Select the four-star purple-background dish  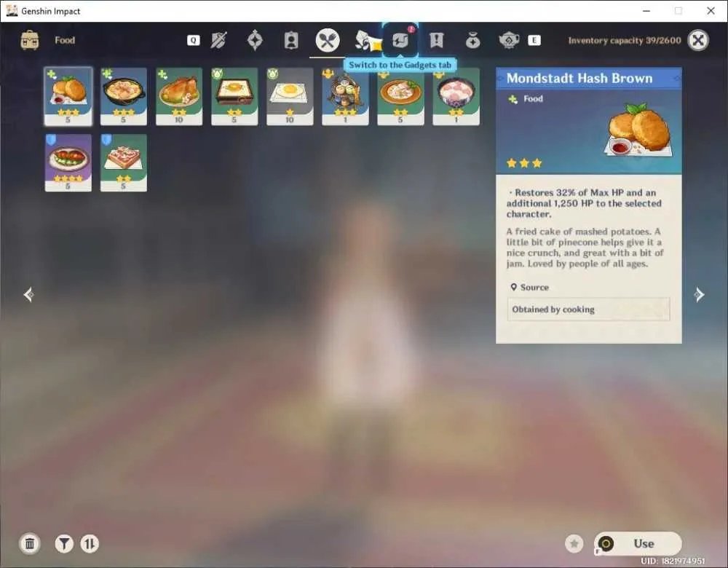68,162
